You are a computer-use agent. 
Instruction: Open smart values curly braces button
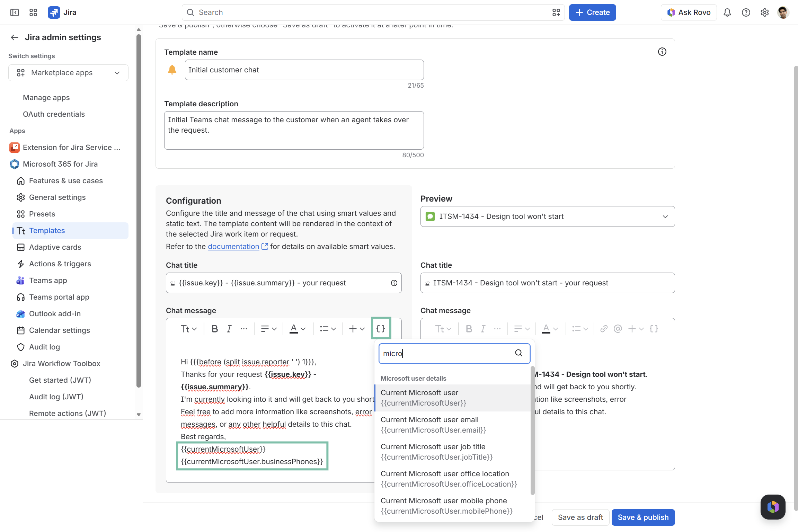pos(381,328)
